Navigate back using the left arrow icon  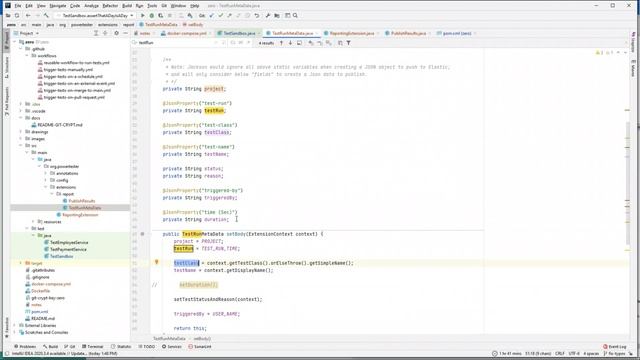(28, 16)
